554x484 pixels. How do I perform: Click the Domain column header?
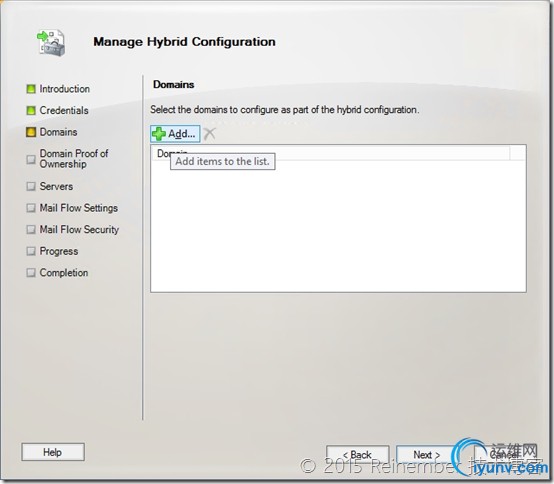331,153
